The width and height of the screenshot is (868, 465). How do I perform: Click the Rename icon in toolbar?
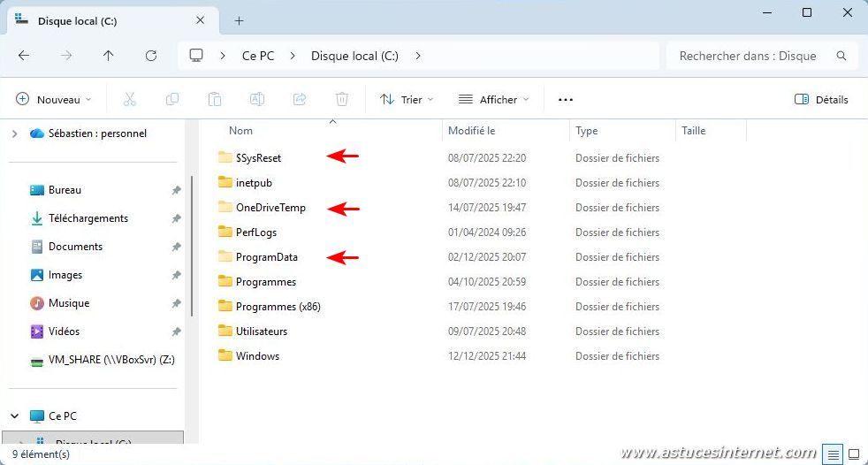point(257,100)
